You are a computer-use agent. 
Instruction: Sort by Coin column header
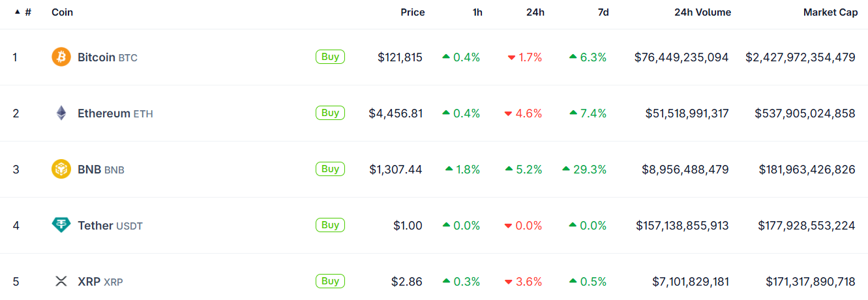63,12
